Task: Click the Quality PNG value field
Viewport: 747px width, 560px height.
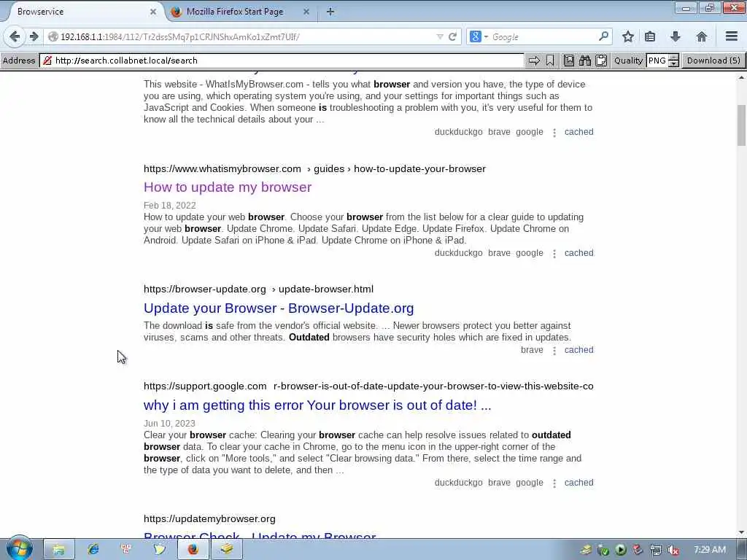Action: [x=657, y=61]
